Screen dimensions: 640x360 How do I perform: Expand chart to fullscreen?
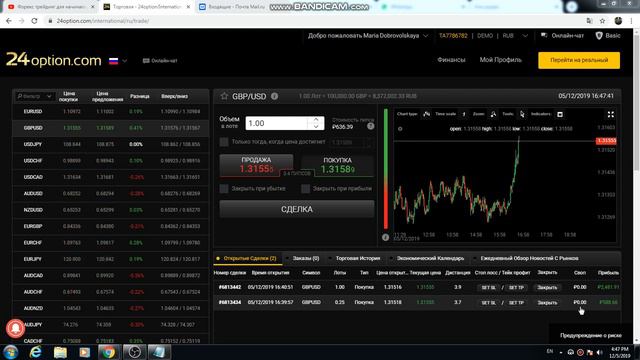coord(611,115)
